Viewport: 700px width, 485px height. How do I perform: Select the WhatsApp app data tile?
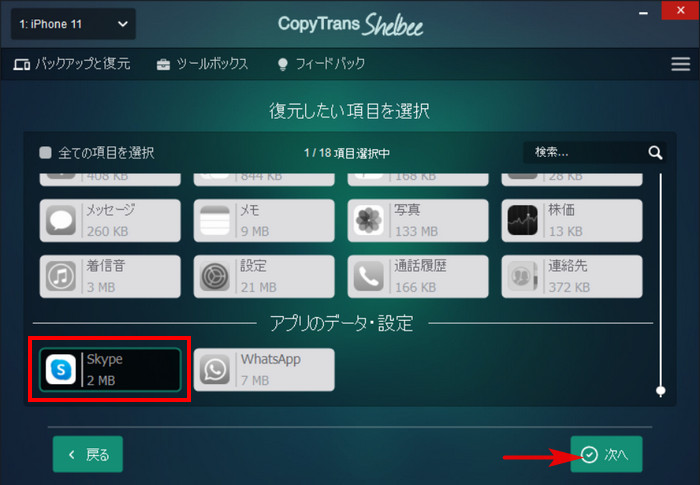[264, 370]
